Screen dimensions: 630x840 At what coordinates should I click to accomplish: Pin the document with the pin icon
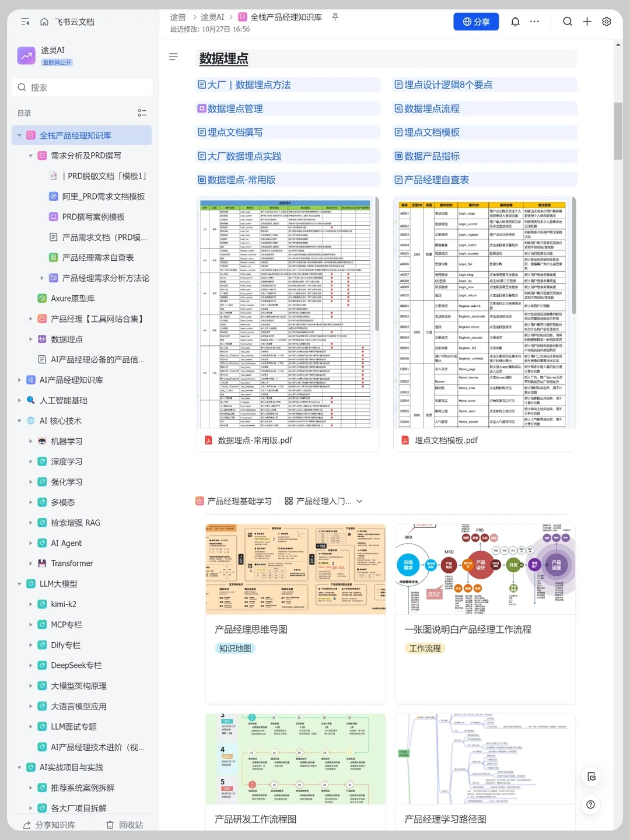335,17
